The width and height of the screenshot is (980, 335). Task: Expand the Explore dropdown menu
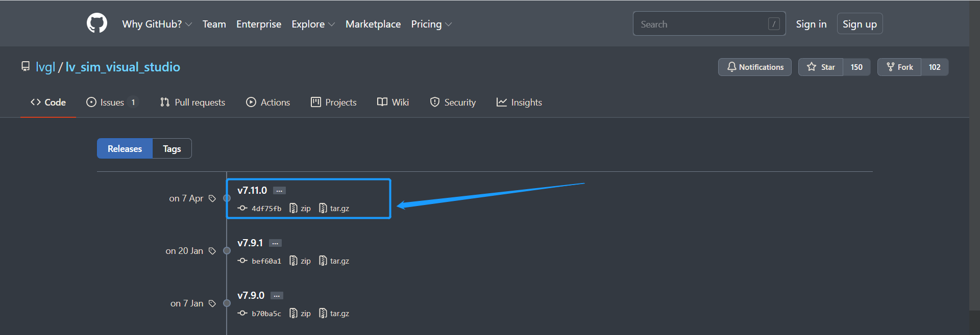coord(313,24)
